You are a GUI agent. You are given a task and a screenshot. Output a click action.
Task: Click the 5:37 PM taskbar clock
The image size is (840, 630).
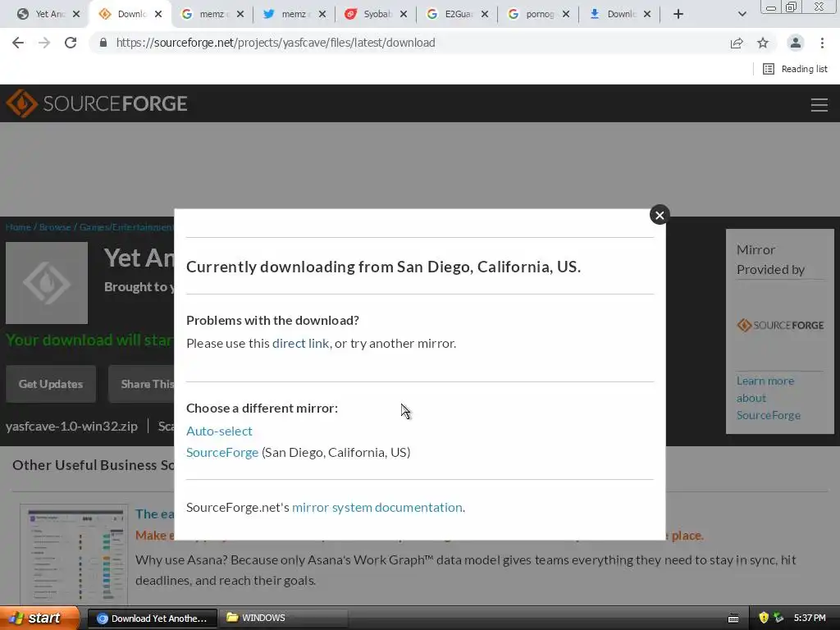(810, 619)
